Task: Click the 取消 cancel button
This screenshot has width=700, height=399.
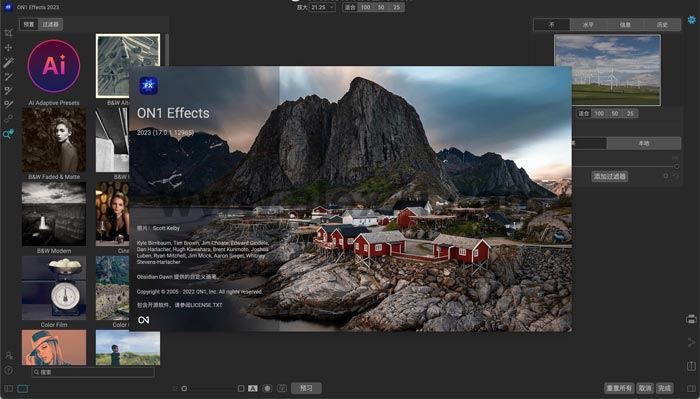Action: tap(645, 388)
